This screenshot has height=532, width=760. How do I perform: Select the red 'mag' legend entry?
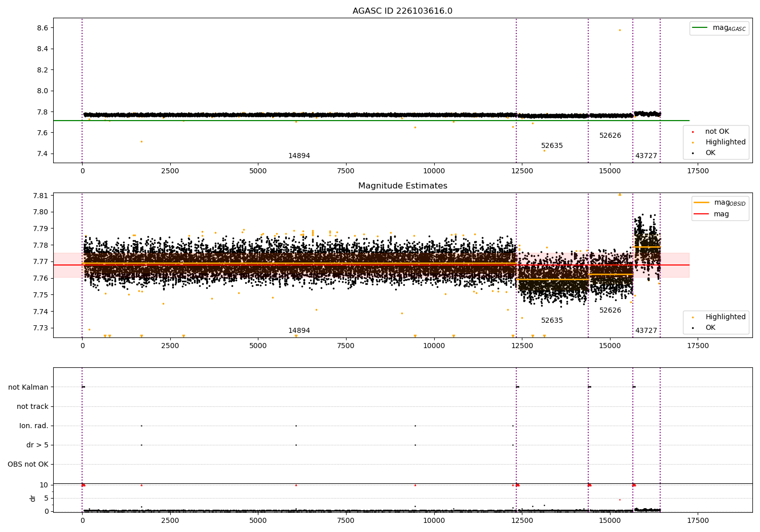[x=712, y=214]
